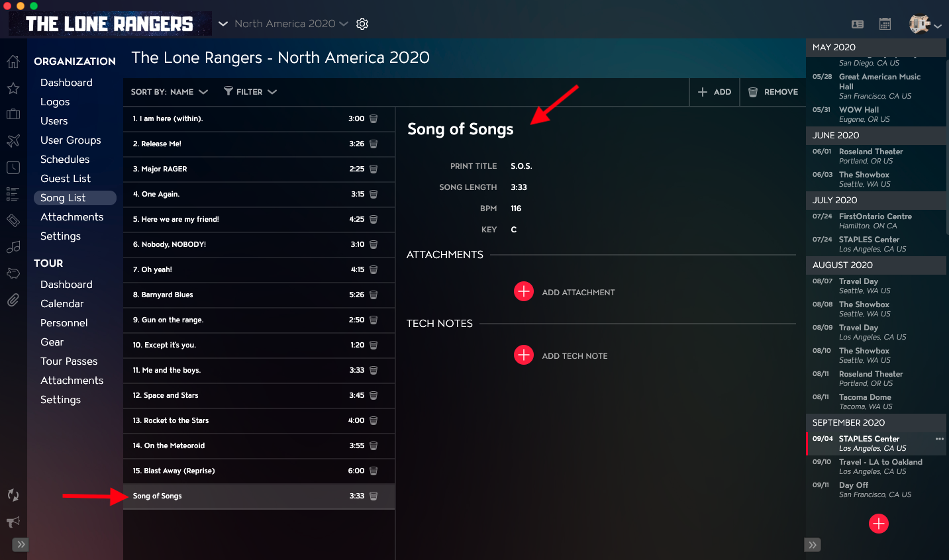This screenshot has height=560, width=949.
Task: Expand the organization dropdown next to logo
Action: [223, 24]
